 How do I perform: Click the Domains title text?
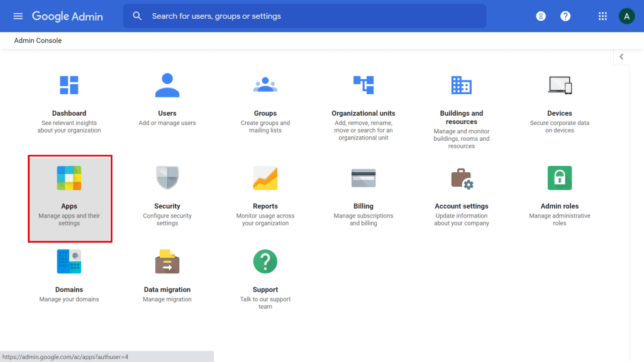click(x=69, y=290)
